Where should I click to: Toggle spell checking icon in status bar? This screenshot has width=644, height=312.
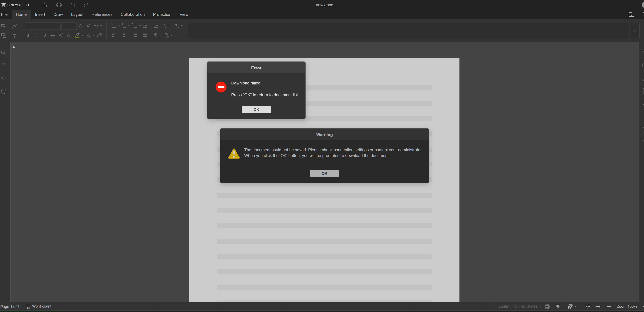coord(557,306)
